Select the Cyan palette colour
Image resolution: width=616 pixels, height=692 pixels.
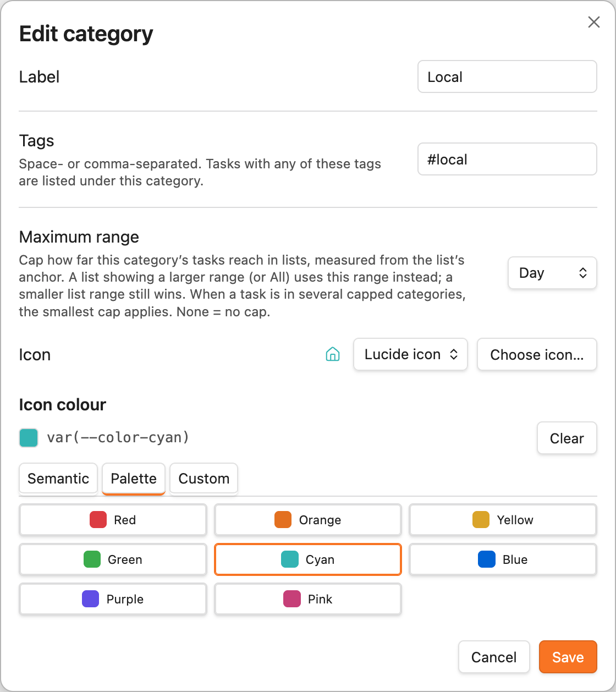coord(308,559)
